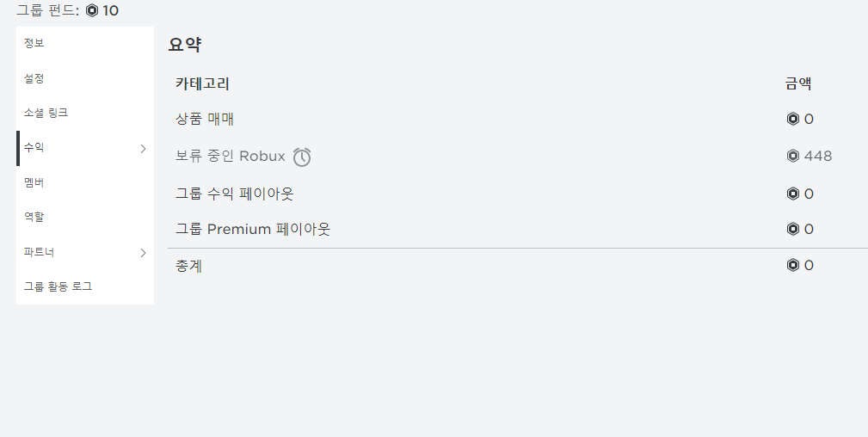Click the 그룹 펀드 balance text

click(x=47, y=11)
